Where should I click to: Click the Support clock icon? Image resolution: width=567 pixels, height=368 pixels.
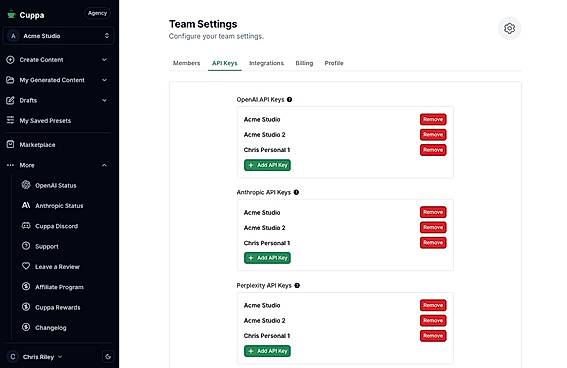(x=26, y=246)
